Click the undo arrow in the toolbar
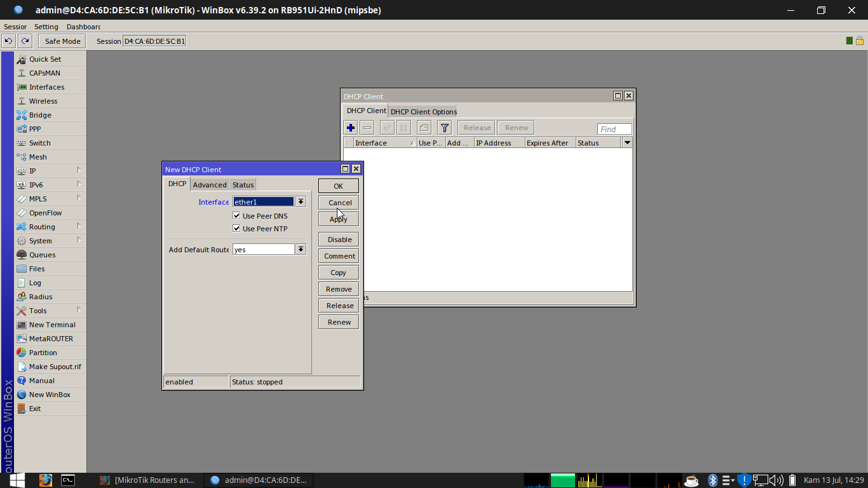The image size is (868, 488). [x=8, y=41]
